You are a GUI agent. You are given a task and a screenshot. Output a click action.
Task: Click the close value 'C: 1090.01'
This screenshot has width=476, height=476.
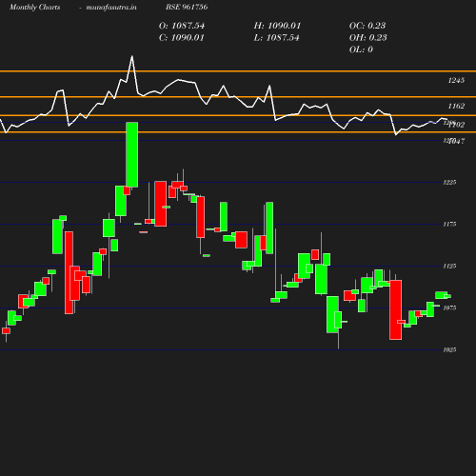click(182, 38)
